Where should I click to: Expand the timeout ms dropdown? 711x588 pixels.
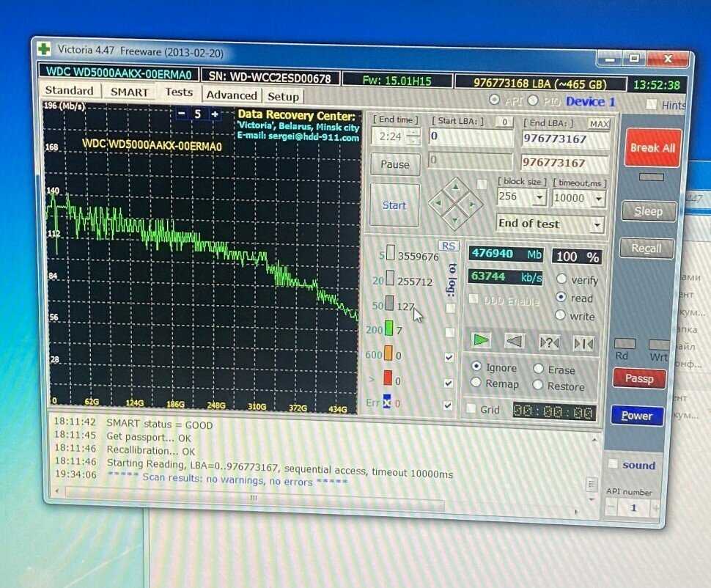pos(598,199)
